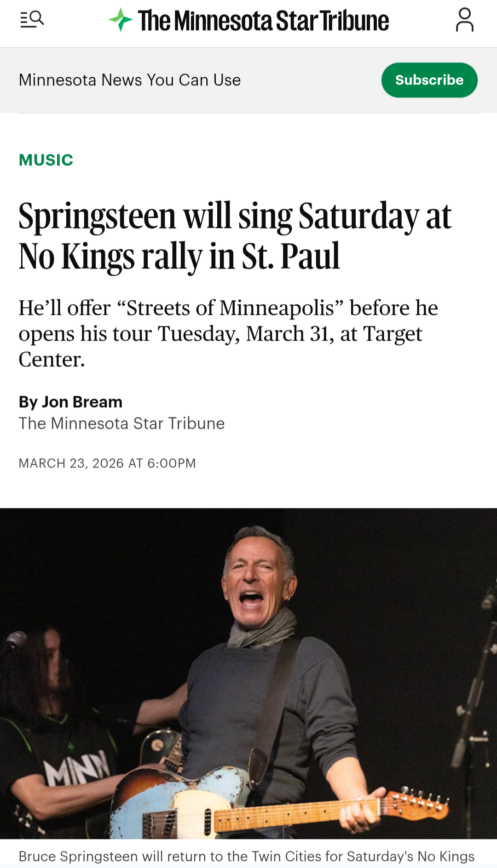The width and height of the screenshot is (497, 868).
Task: Click the "Streets of Minneapolis" song title text
Action: tap(230, 308)
